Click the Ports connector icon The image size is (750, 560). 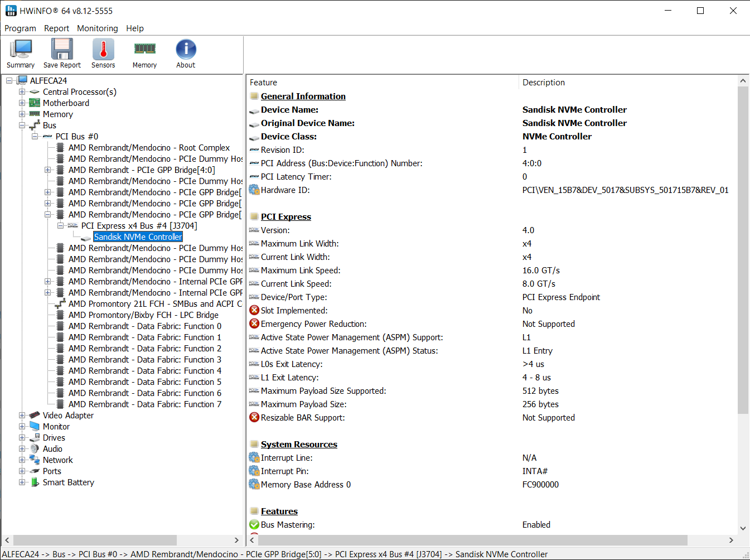coord(35,471)
